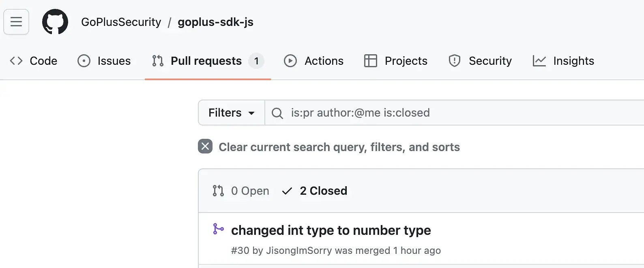Image resolution: width=644 pixels, height=268 pixels.
Task: Click the GitHub Octocat logo
Action: pyautogui.click(x=55, y=22)
